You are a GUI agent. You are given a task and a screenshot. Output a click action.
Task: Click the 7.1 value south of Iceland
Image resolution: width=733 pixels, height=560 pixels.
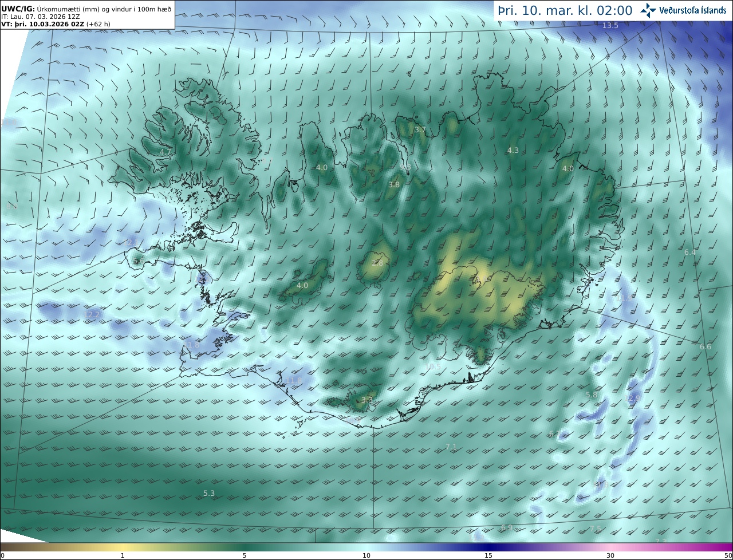[451, 447]
